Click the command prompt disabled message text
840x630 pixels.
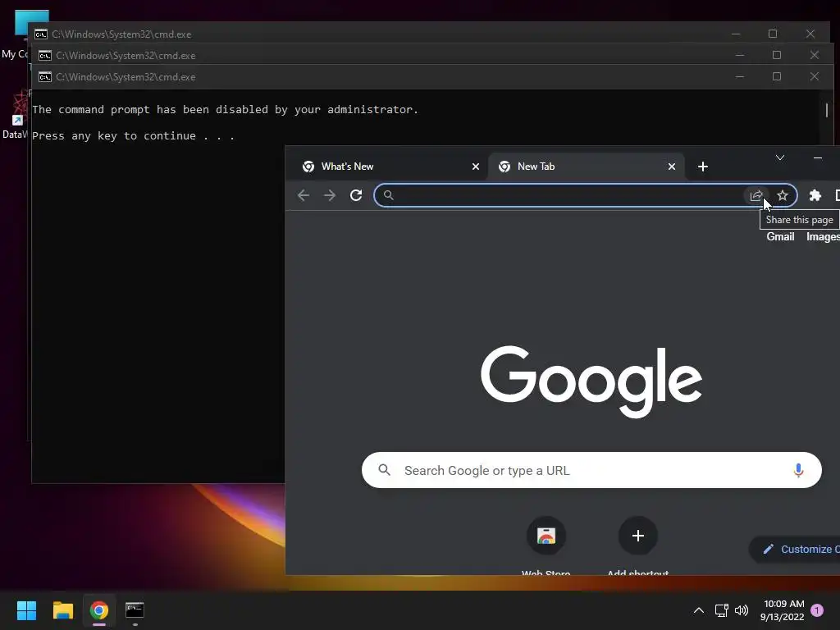coord(225,110)
